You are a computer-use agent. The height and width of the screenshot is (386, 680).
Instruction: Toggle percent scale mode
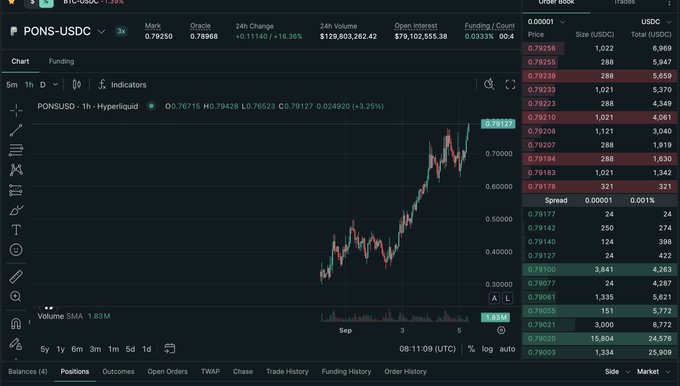pos(471,349)
